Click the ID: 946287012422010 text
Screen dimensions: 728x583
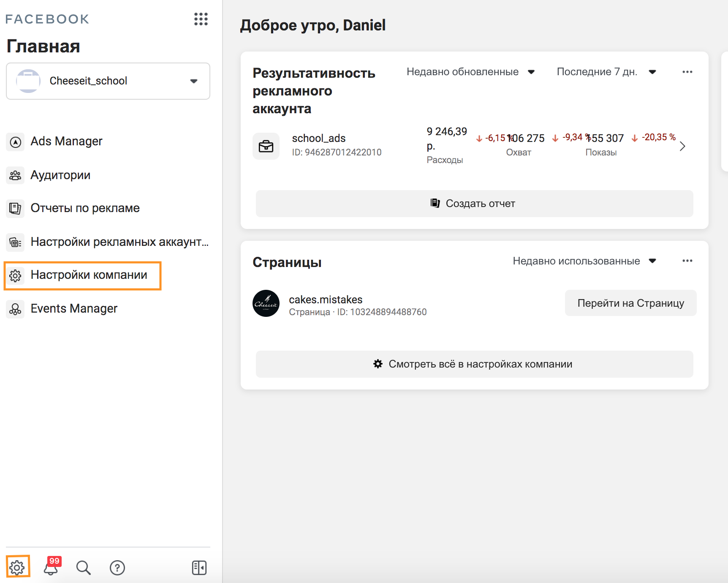pyautogui.click(x=337, y=152)
